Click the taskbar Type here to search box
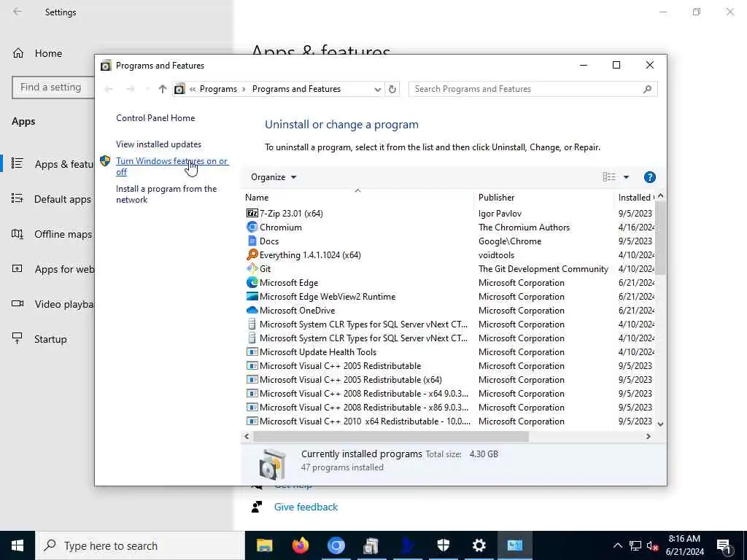Screen dimensions: 747x560 tap(139, 545)
